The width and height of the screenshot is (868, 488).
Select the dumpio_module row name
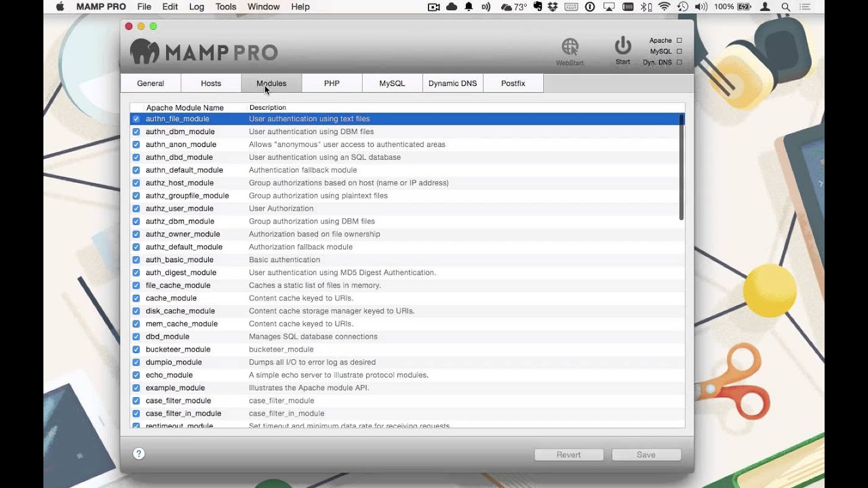click(x=174, y=363)
